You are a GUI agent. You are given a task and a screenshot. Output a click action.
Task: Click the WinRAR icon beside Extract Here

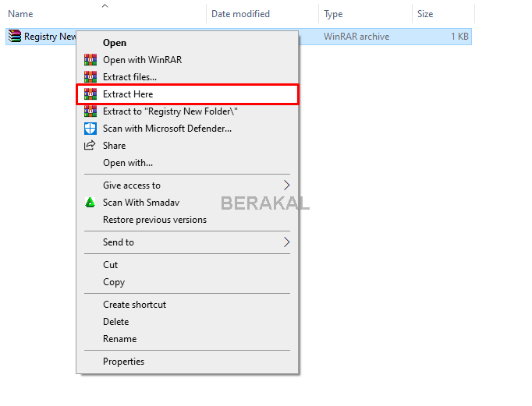(90, 94)
